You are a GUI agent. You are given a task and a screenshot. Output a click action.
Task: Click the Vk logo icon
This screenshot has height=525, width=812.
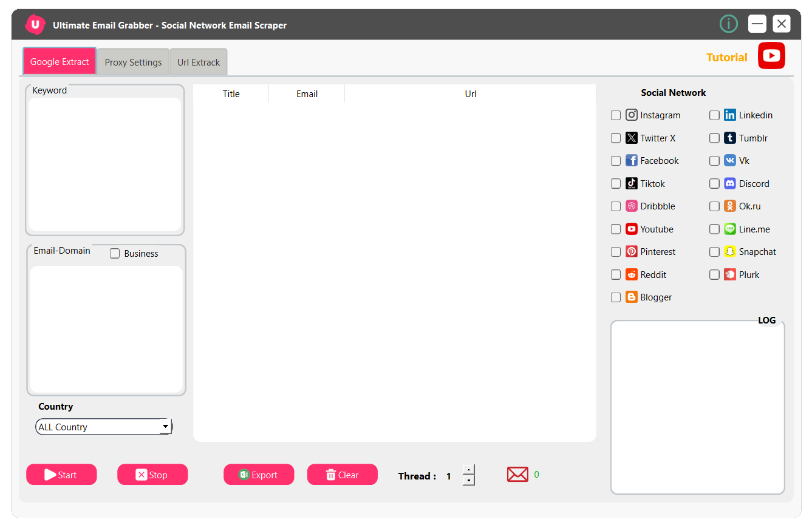pyautogui.click(x=730, y=160)
